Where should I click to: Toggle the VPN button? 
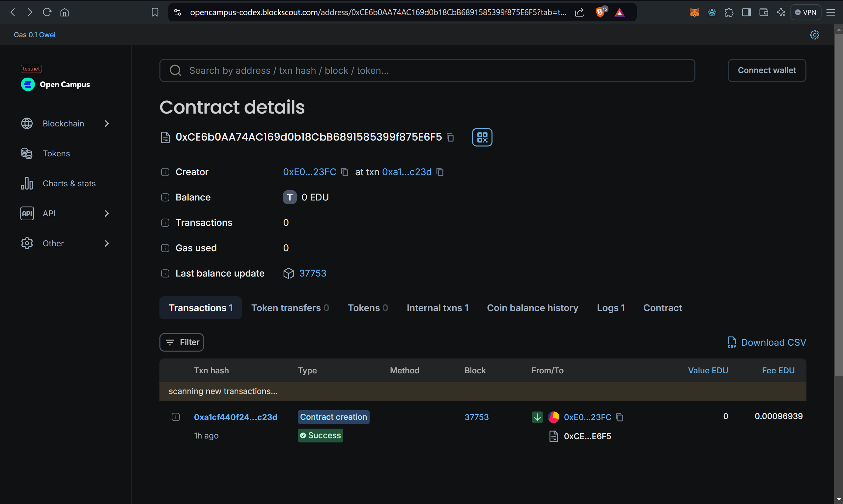(x=806, y=13)
